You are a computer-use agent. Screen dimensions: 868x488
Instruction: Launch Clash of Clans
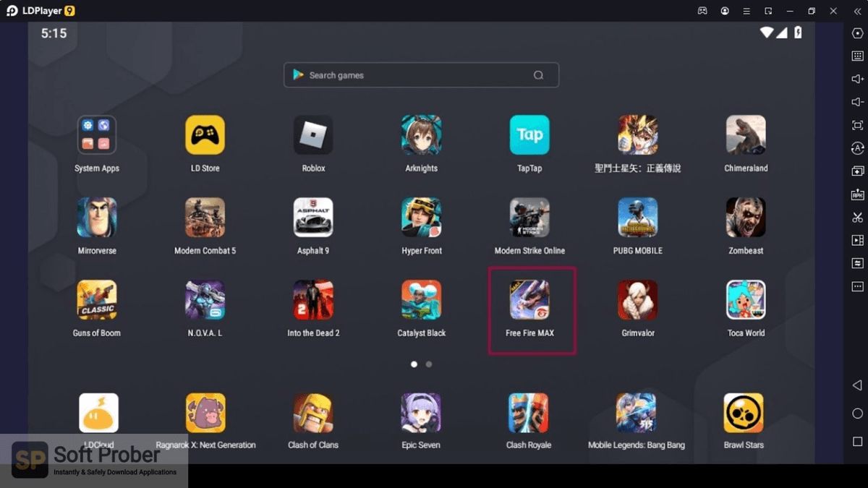[312, 413]
